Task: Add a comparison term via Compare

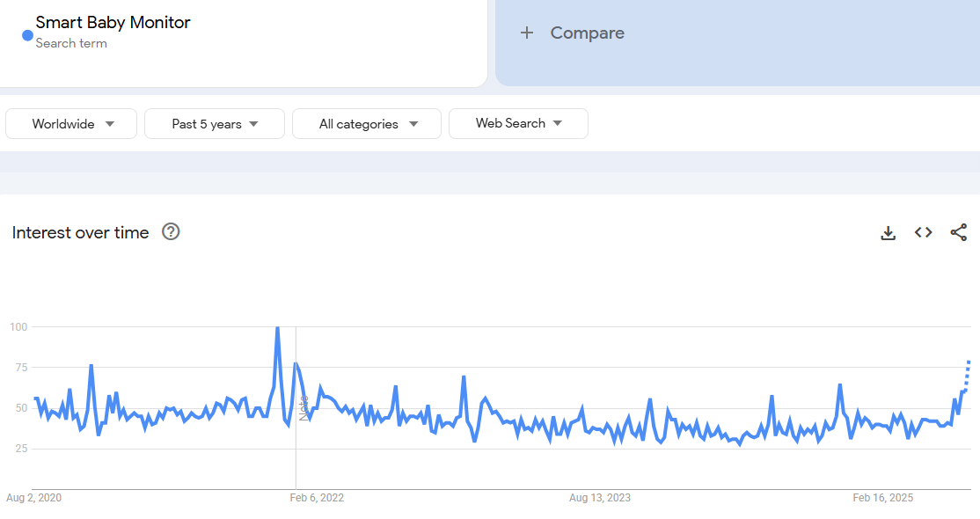Action: pyautogui.click(x=587, y=33)
